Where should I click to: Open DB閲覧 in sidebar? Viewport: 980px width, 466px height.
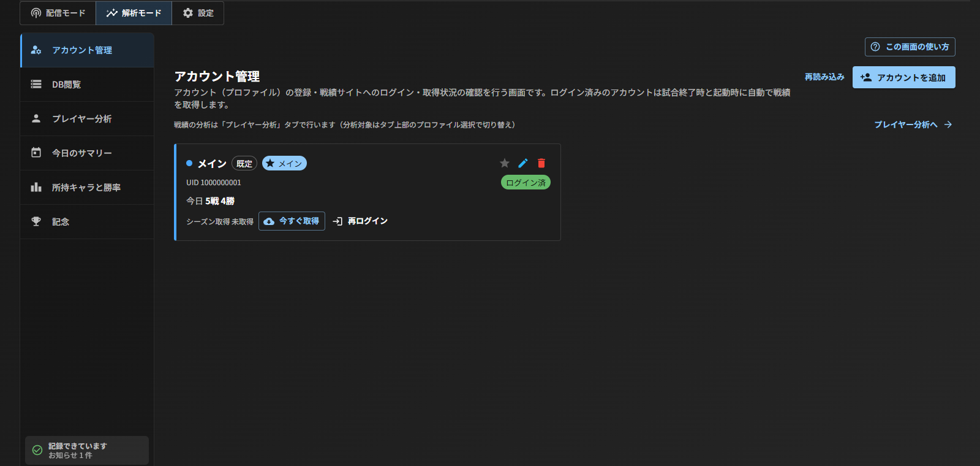(x=87, y=85)
